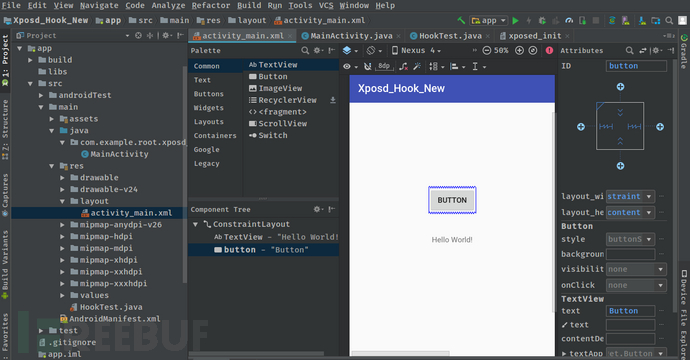Screen dimensions: 690x360
Task: Click the green hammer Make Project icon
Action: (461, 20)
